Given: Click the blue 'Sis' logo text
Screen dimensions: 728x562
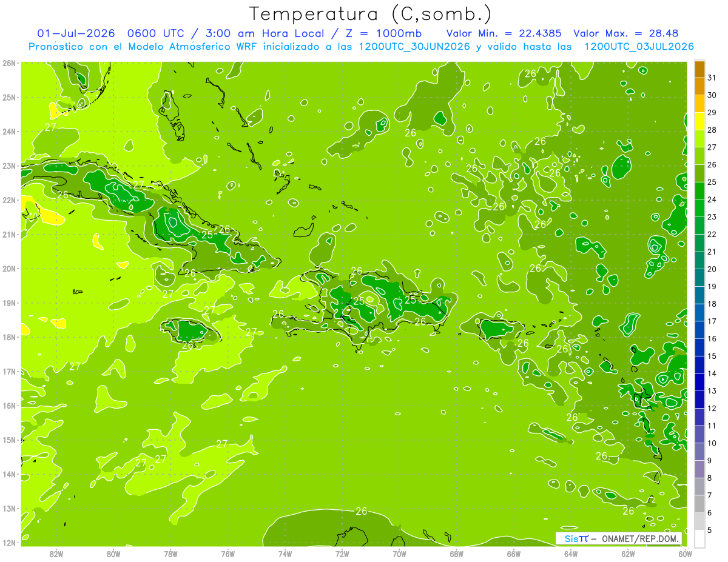Looking at the screenshot, I should click(x=571, y=538).
